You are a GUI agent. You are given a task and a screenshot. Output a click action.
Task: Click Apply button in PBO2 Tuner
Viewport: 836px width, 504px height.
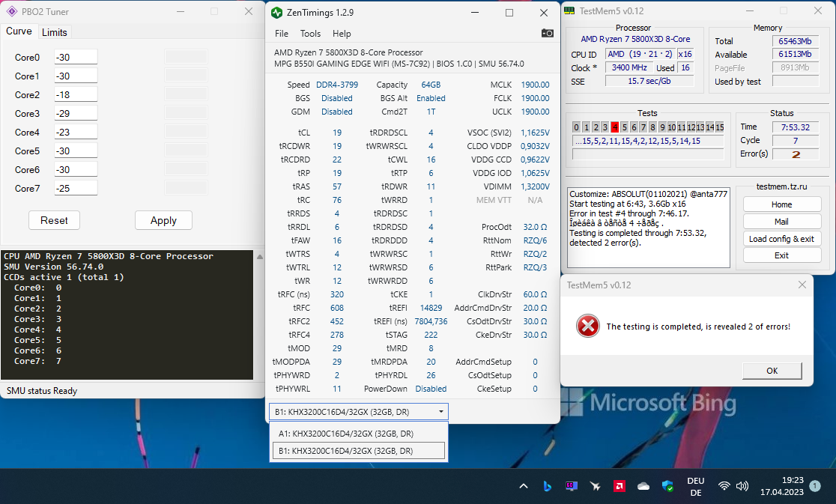(x=163, y=220)
